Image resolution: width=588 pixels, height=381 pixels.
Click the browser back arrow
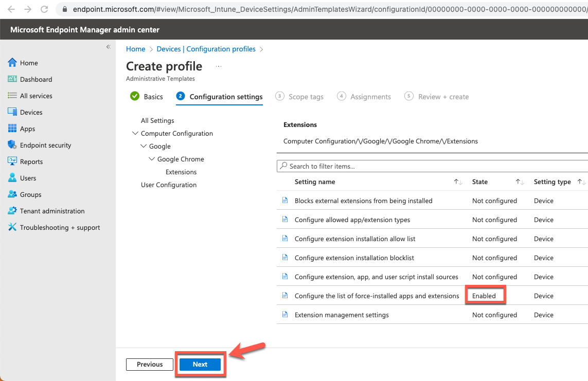(x=11, y=9)
